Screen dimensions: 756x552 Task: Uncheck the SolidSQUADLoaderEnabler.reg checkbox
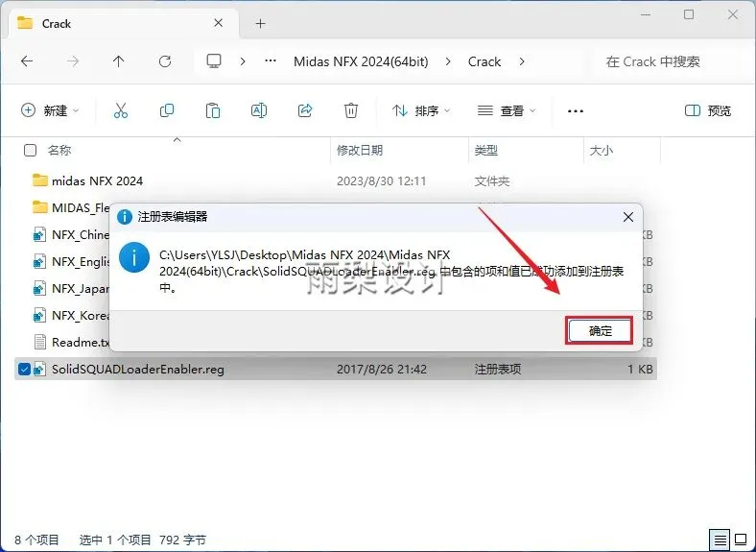coord(24,370)
